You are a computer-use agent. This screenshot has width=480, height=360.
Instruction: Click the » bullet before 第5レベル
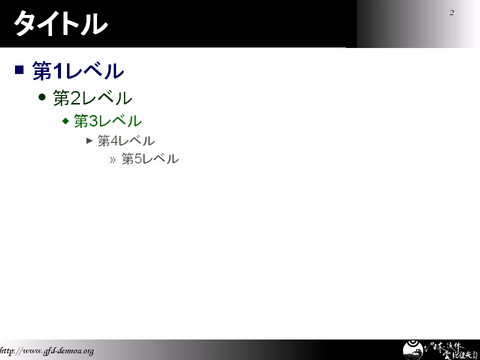pyautogui.click(x=112, y=160)
